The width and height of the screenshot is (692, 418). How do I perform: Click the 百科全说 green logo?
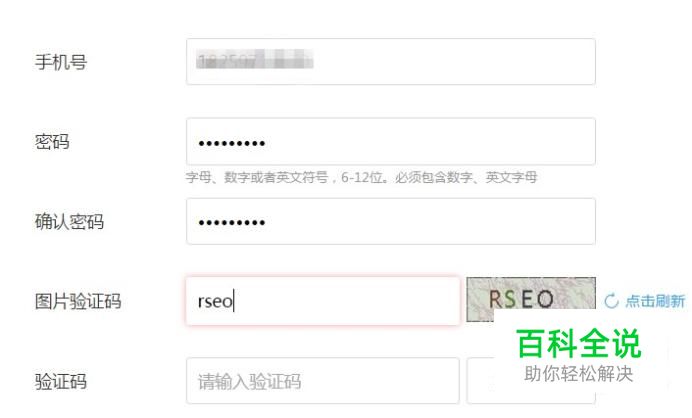pos(579,343)
